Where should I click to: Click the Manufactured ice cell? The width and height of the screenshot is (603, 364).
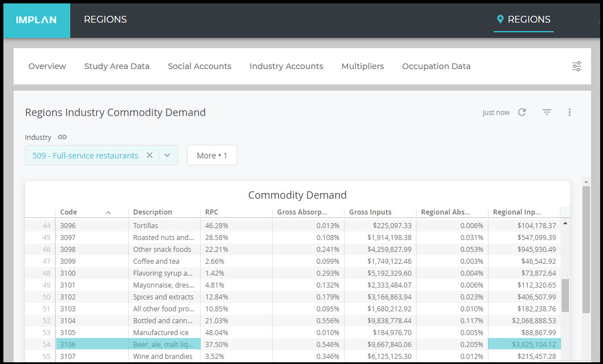164,332
